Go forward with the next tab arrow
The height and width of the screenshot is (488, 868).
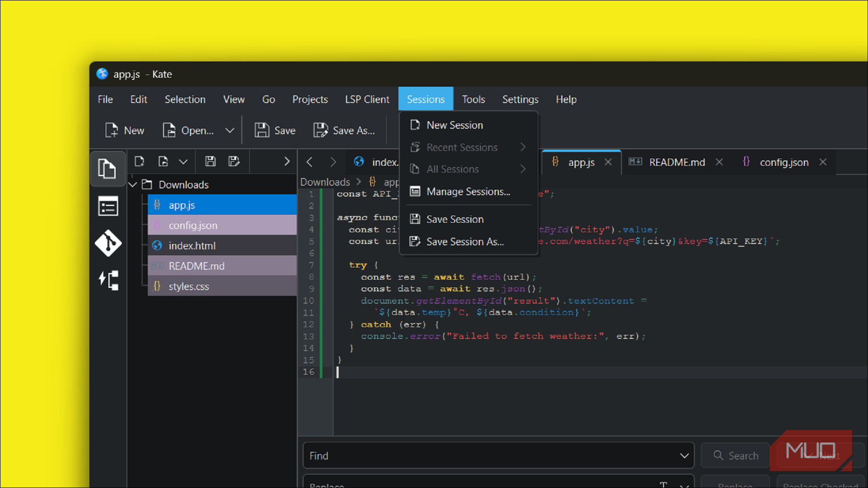[333, 162]
